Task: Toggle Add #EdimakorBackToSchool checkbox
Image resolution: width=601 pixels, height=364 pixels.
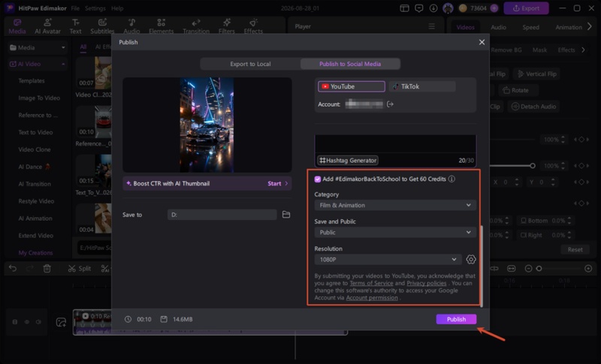Action: (x=317, y=179)
